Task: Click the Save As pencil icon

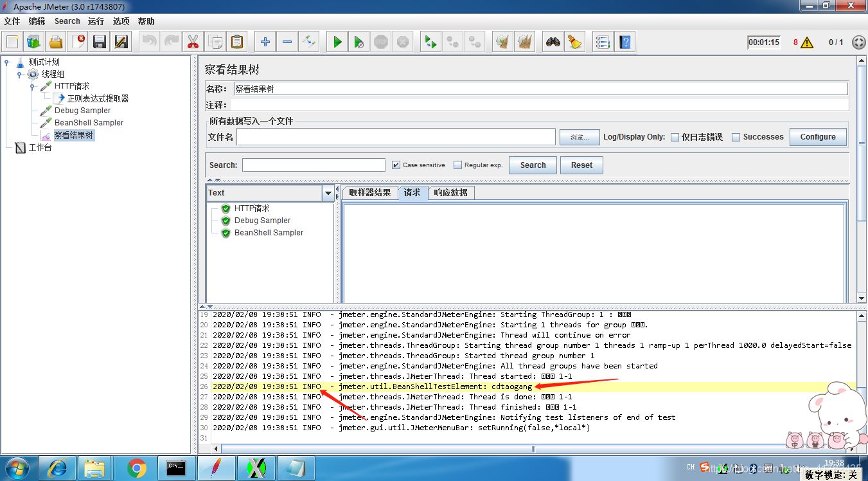Action: point(121,42)
